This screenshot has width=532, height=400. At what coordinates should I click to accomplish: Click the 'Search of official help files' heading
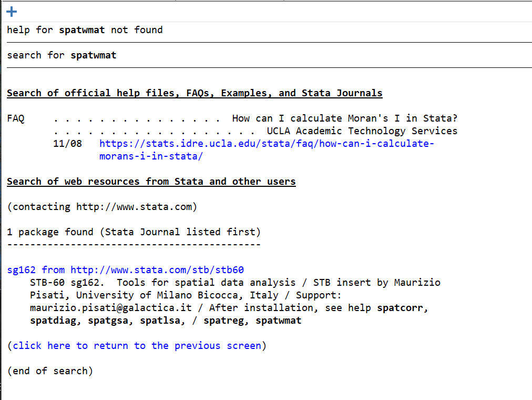[195, 93]
